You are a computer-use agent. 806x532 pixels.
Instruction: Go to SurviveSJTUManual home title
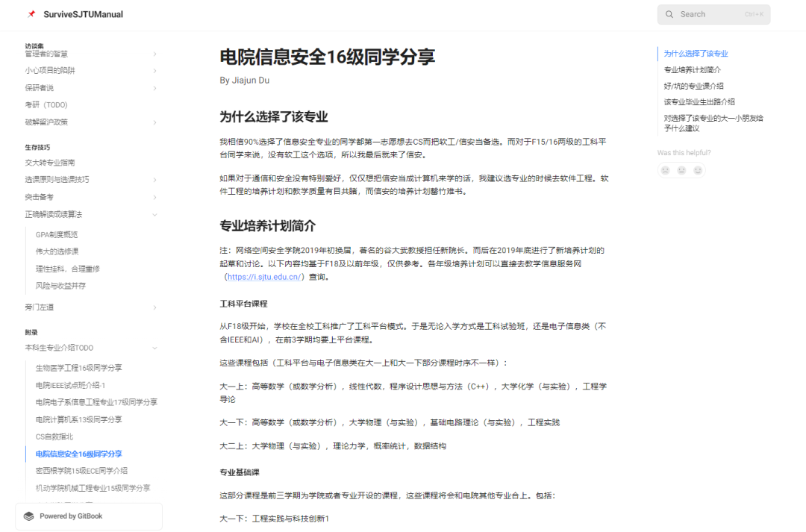click(84, 14)
